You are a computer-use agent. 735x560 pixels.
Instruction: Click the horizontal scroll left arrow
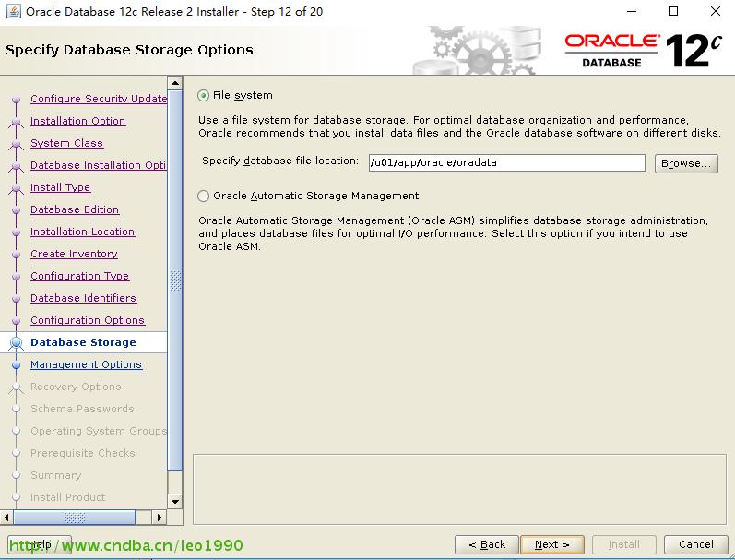6,518
